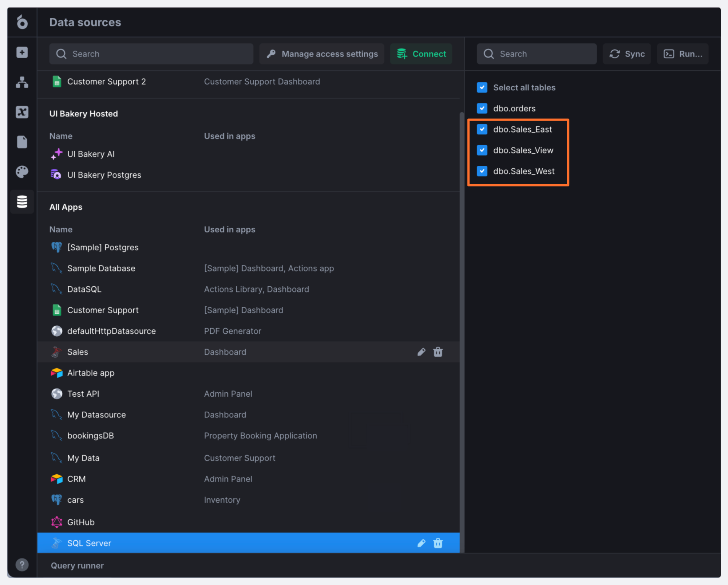Click the PDF Generator app text
Viewport: 728px width, 585px height.
pyautogui.click(x=233, y=331)
